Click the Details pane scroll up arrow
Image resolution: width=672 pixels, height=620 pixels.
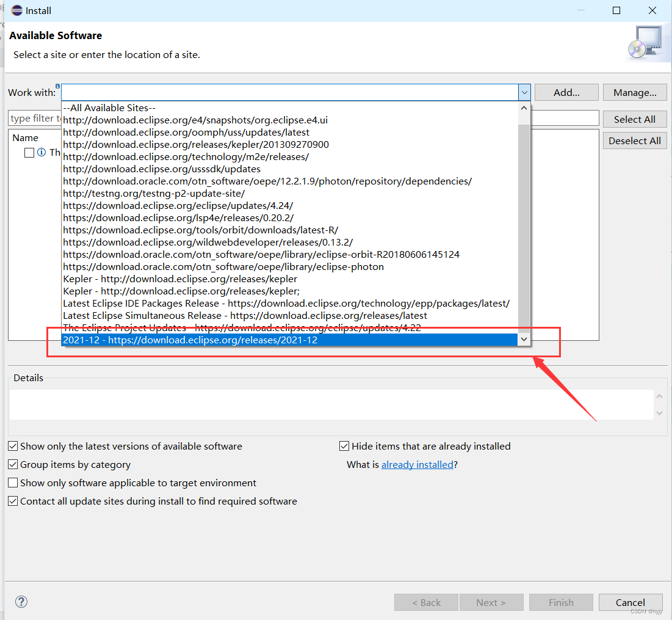(x=659, y=396)
